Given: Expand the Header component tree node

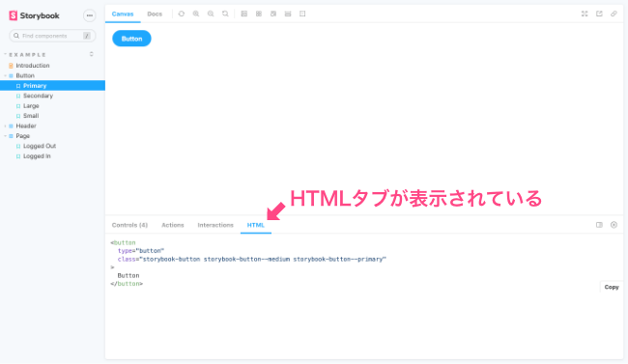Looking at the screenshot, I should [26, 126].
